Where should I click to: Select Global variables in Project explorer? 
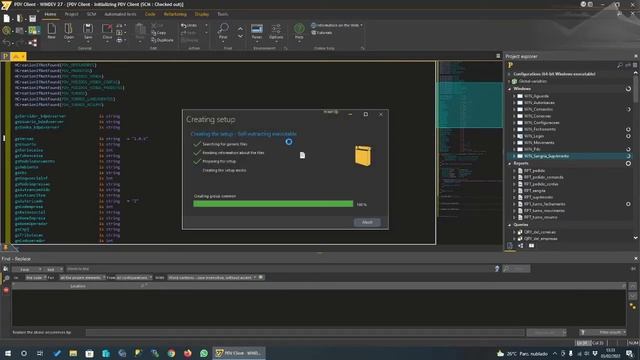point(533,81)
